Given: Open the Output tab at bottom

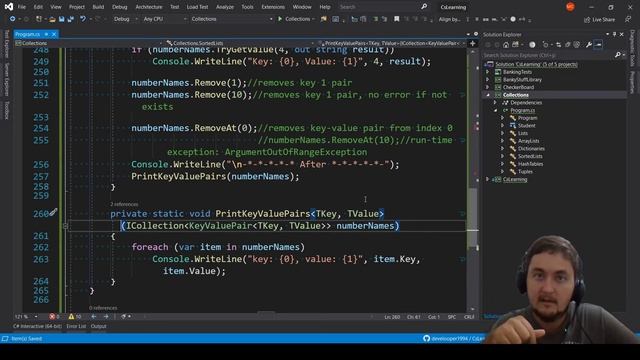Looking at the screenshot, I should coord(98,326).
